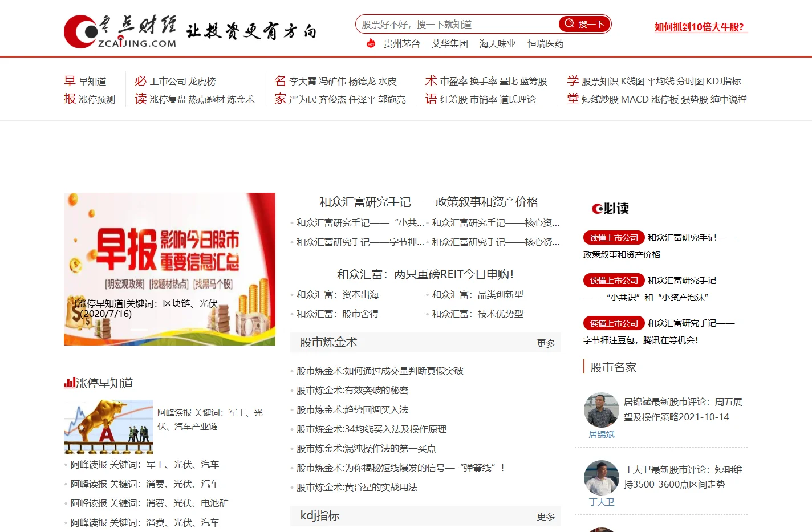The image size is (812, 532).
Task: Open the 市盈率 term link
Action: coord(454,82)
